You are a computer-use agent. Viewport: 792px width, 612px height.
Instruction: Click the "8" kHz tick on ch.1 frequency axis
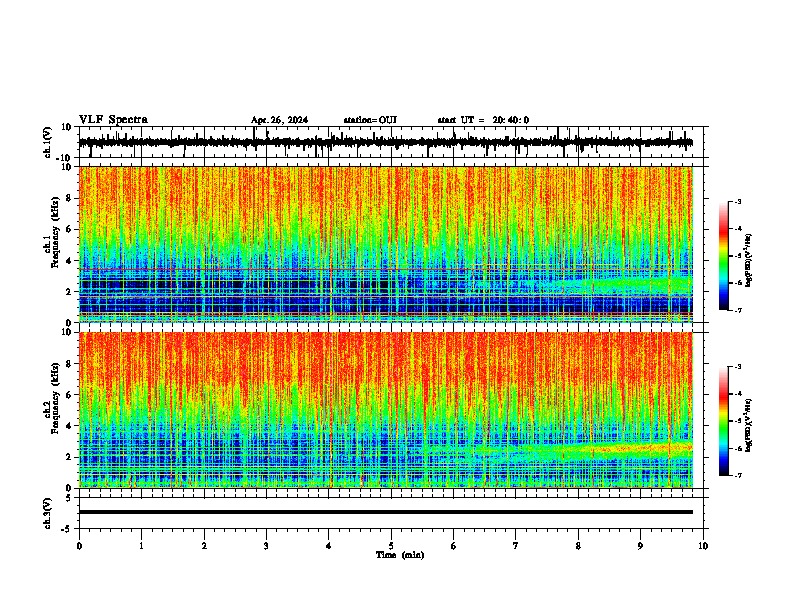pyautogui.click(x=70, y=198)
